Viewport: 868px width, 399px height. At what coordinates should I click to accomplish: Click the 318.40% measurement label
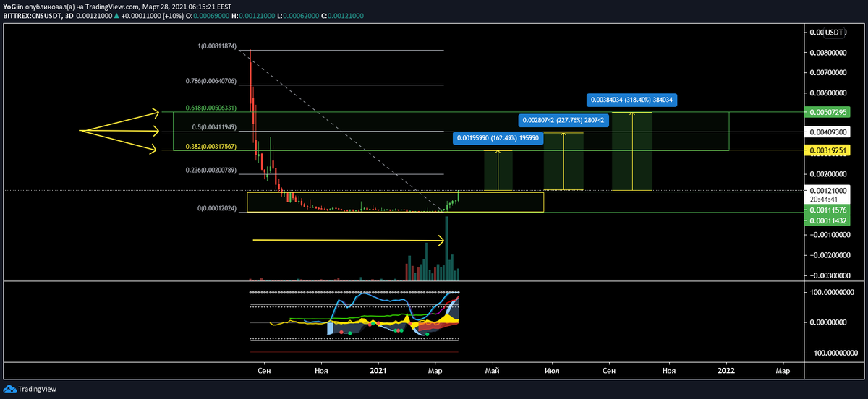coord(632,99)
